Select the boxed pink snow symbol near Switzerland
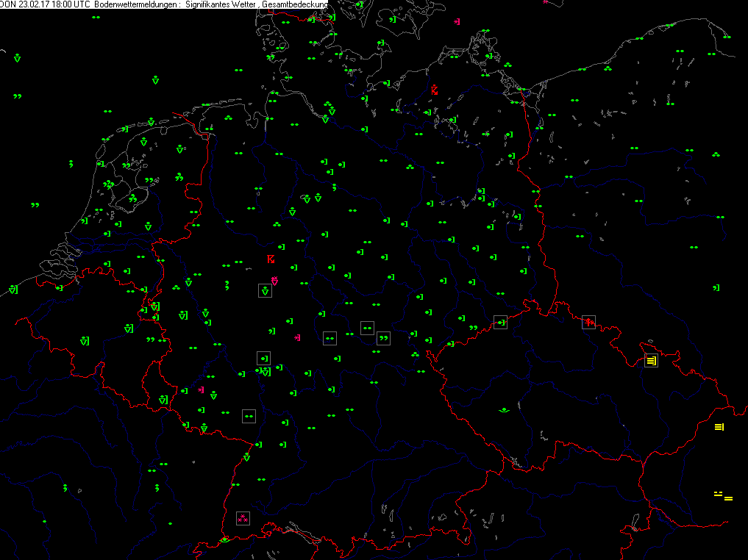The width and height of the screenshot is (748, 560). (242, 518)
